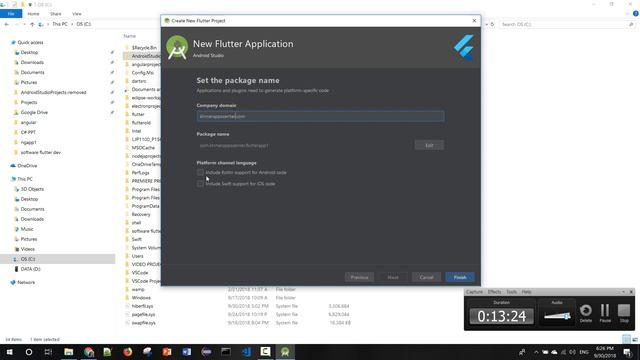The height and width of the screenshot is (360, 640).
Task: Switch to the Share ribbon tab
Action: (56, 13)
